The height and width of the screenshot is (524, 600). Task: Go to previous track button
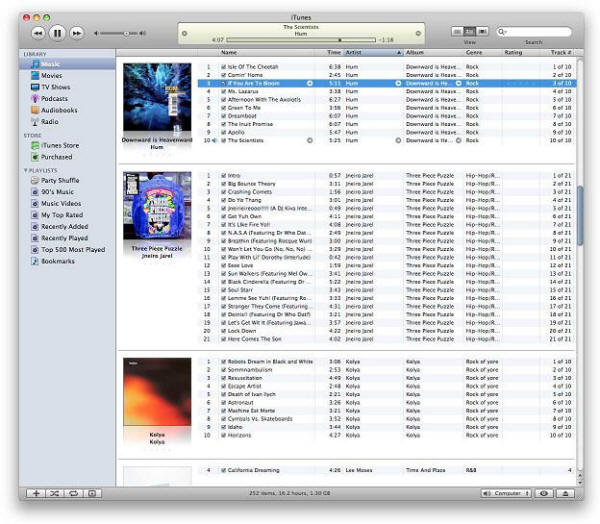coord(38,33)
